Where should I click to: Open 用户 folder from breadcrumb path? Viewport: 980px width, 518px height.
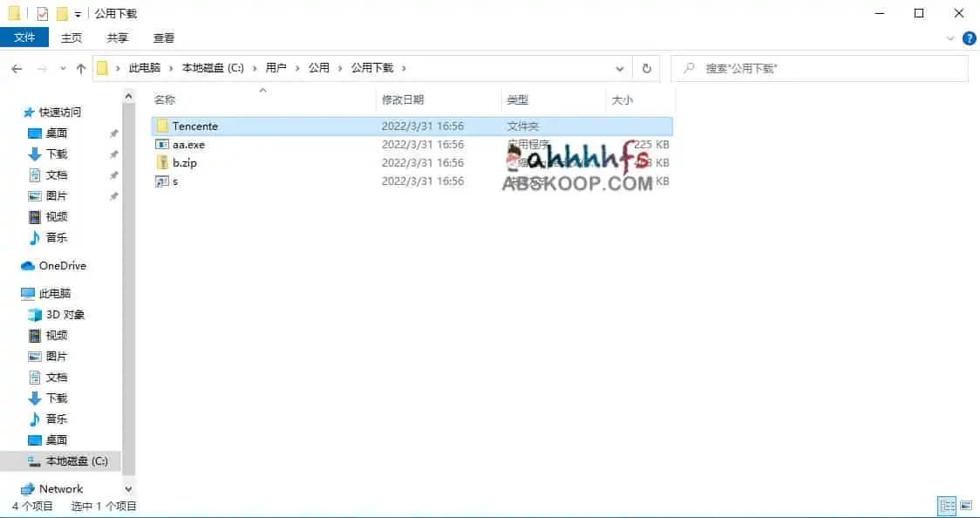(x=277, y=67)
